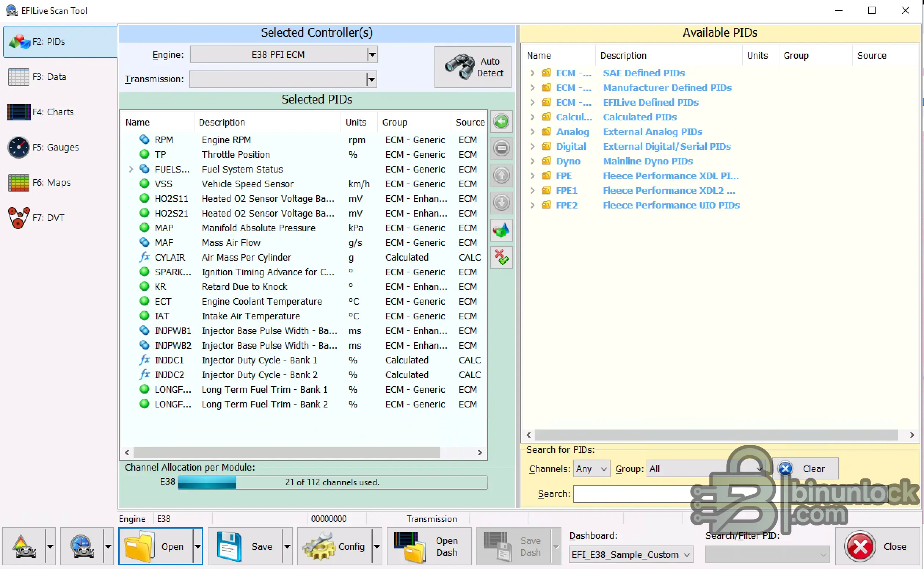Click the Save button

pyautogui.click(x=245, y=546)
